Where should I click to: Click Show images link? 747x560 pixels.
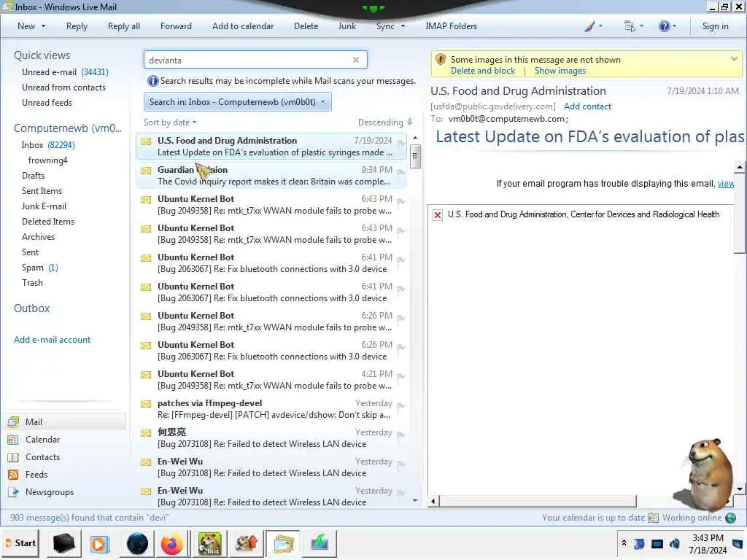click(x=560, y=71)
